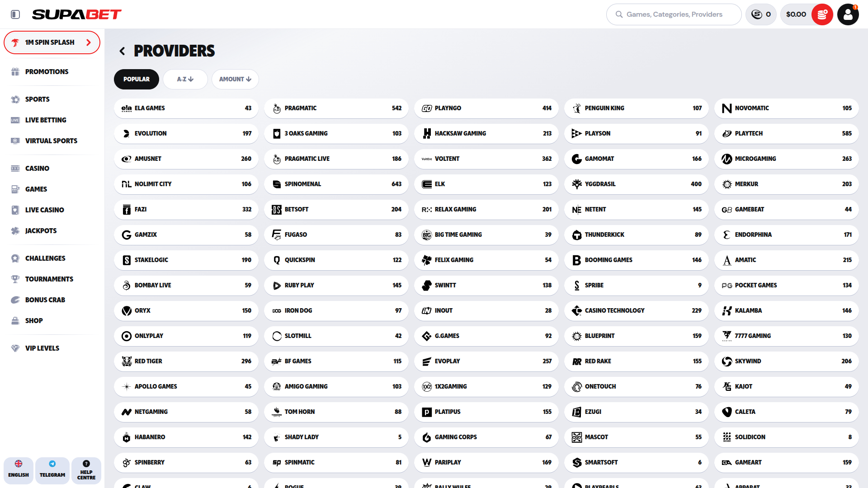This screenshot has height=488, width=868.
Task: Click the Jackpots clover icon
Action: [15, 231]
